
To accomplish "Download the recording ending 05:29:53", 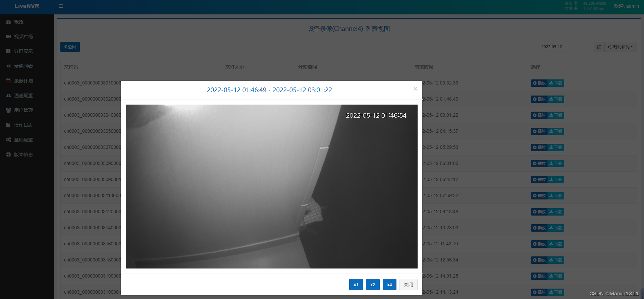I will pos(556,147).
